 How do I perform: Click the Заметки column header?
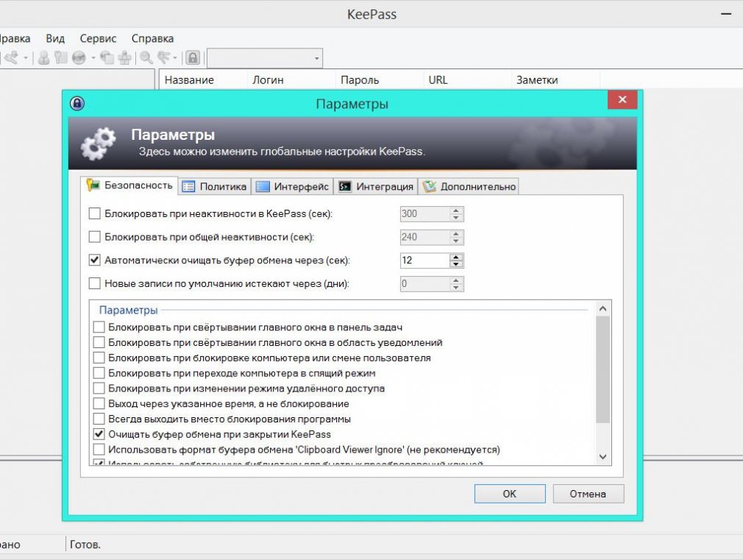[x=556, y=79]
